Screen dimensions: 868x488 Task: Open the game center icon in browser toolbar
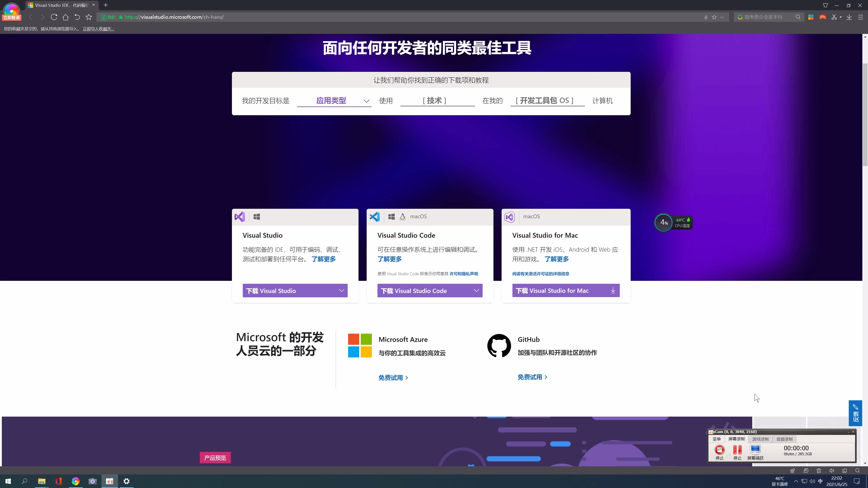(x=823, y=17)
